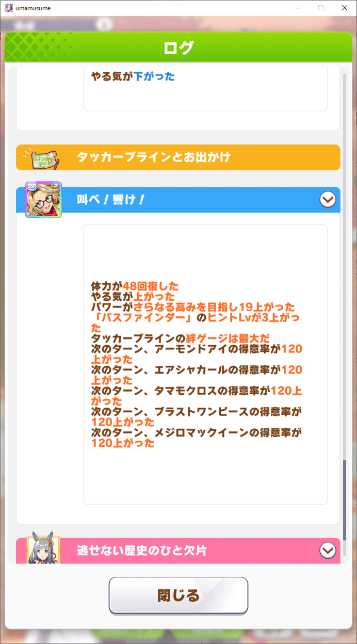This screenshot has width=357, height=644.
Task: Click the 逃せない歴史のひと欠片 pink header title
Action: click(x=142, y=551)
